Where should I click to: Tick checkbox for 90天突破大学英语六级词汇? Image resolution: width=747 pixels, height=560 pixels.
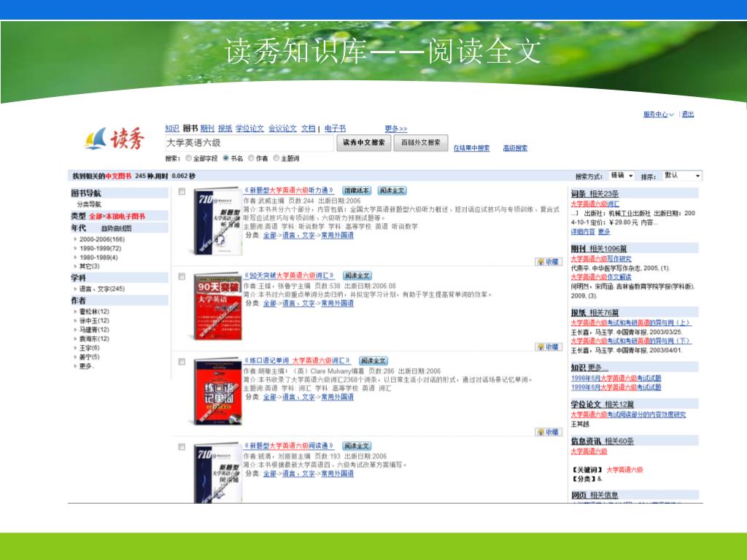click(182, 276)
